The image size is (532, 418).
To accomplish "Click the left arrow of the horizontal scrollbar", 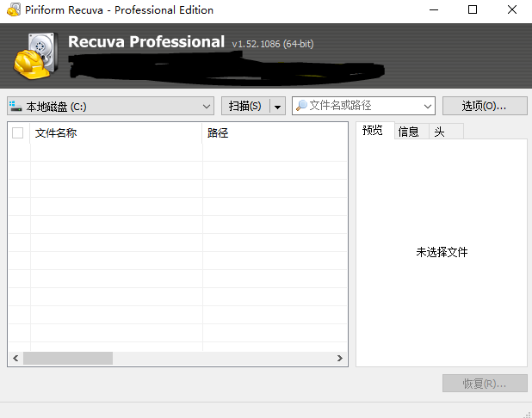I will coord(15,359).
